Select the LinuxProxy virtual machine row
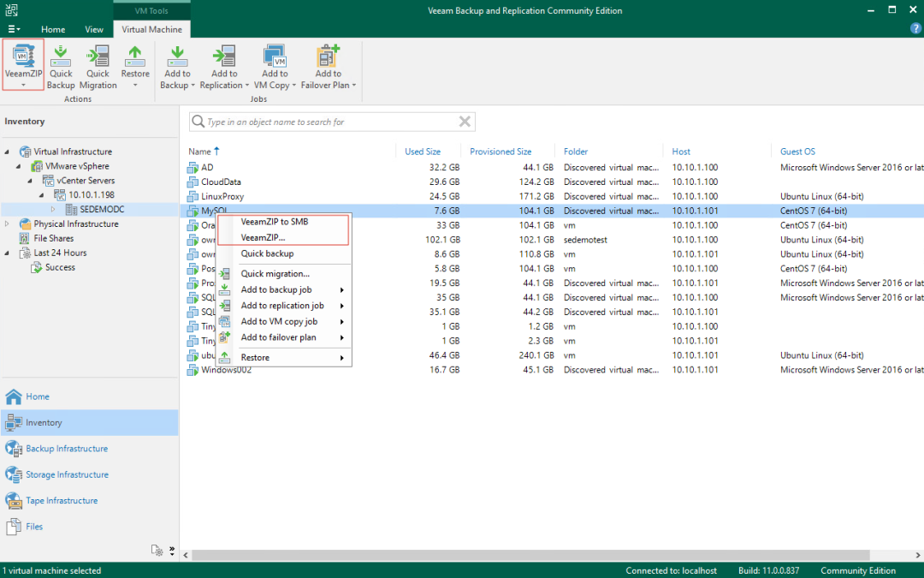Viewport: 924px width, 578px height. point(553,196)
